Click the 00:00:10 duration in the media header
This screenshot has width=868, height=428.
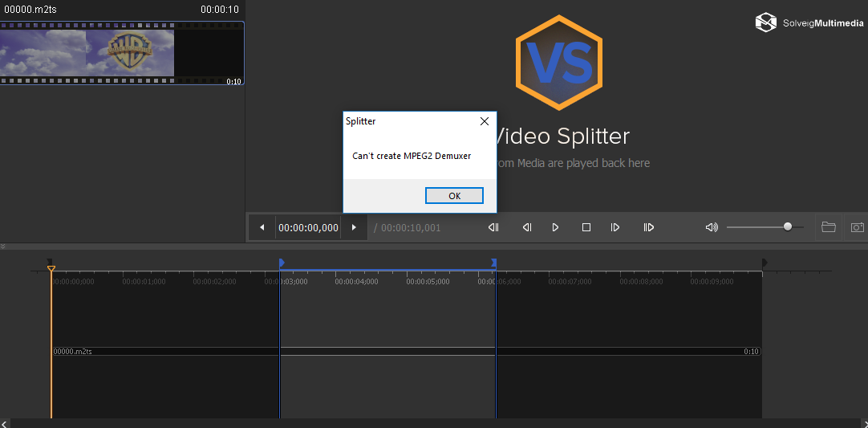click(220, 10)
